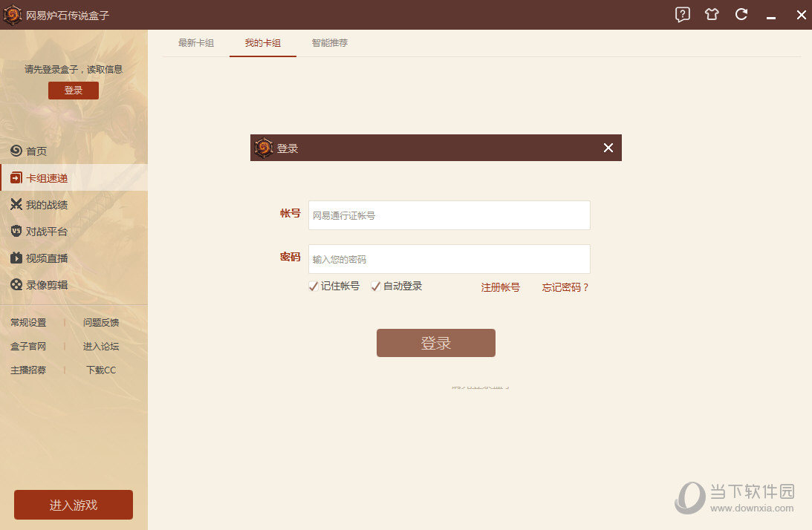The image size is (812, 530).
Task: Switch to the 最新卡组 tab
Action: [x=196, y=43]
